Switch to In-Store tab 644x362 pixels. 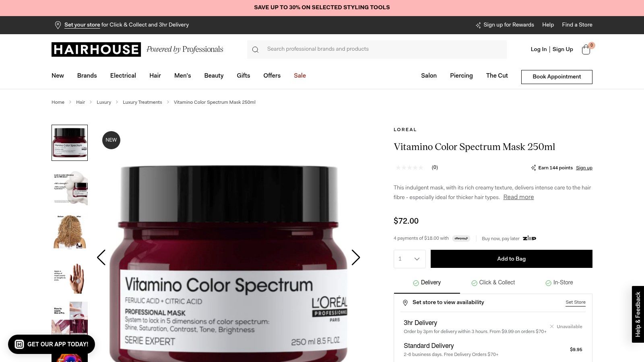(559, 283)
